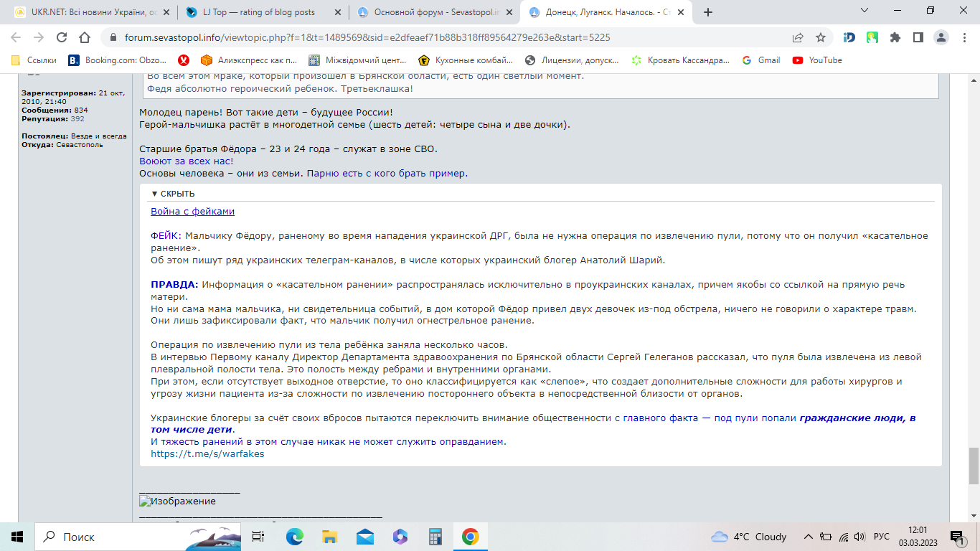Click the reputation value 392

(x=77, y=119)
